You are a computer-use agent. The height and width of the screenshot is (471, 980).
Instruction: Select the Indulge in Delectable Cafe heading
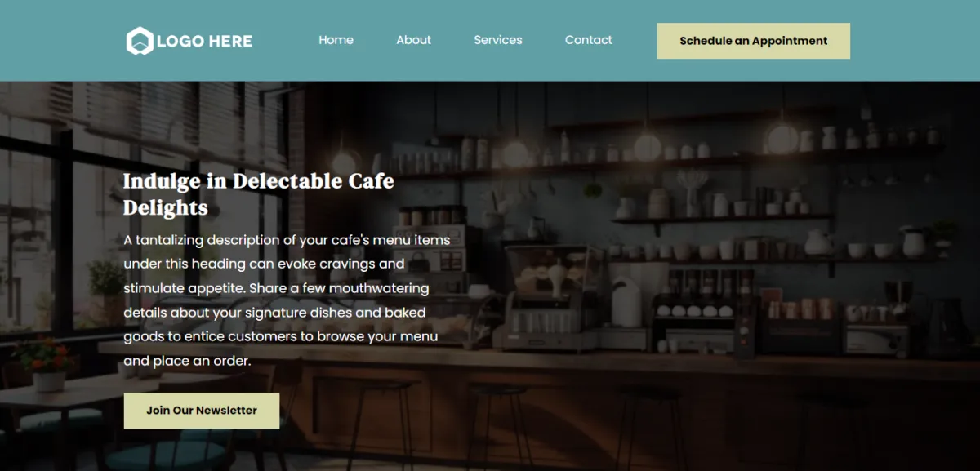coord(258,181)
